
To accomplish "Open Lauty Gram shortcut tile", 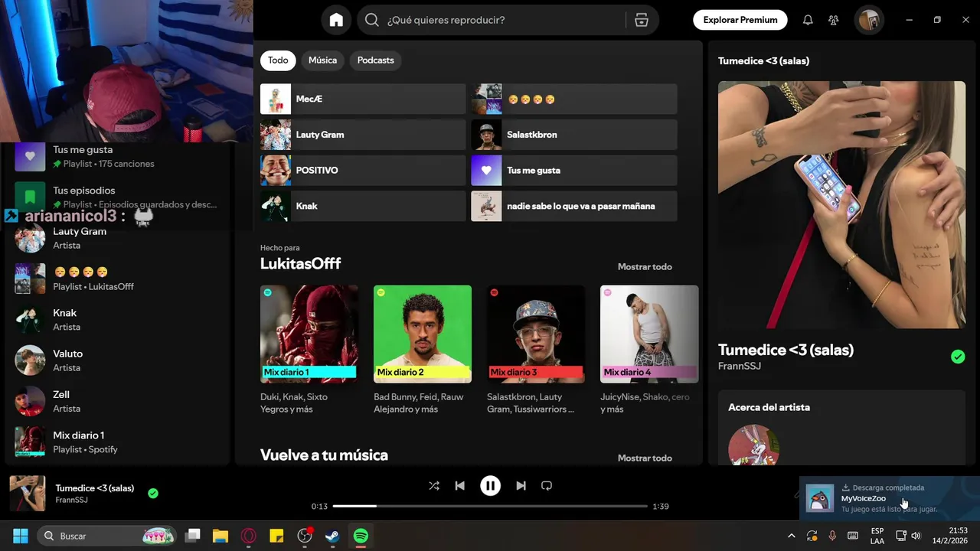I will tap(363, 135).
